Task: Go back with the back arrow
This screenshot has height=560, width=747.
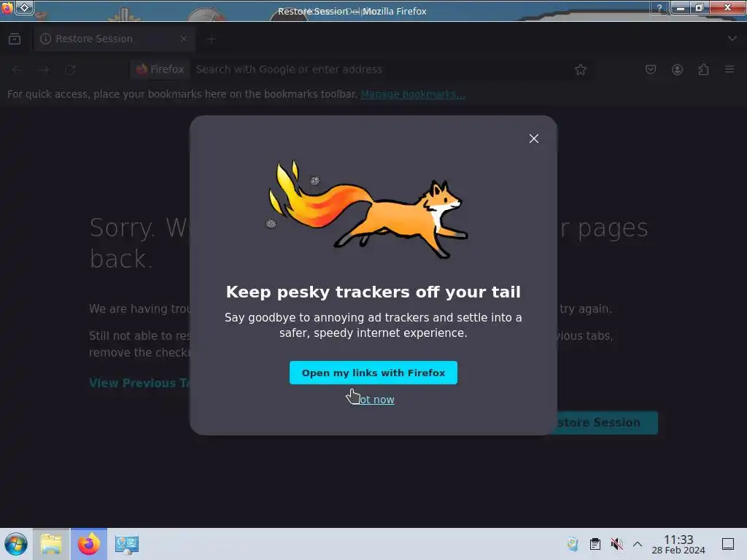Action: [x=18, y=69]
